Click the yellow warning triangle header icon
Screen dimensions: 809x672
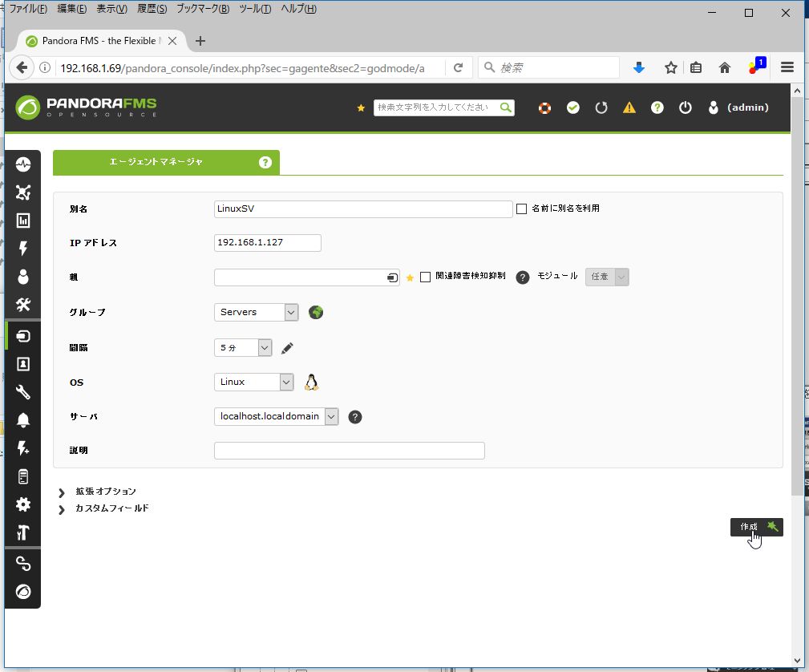[629, 107]
